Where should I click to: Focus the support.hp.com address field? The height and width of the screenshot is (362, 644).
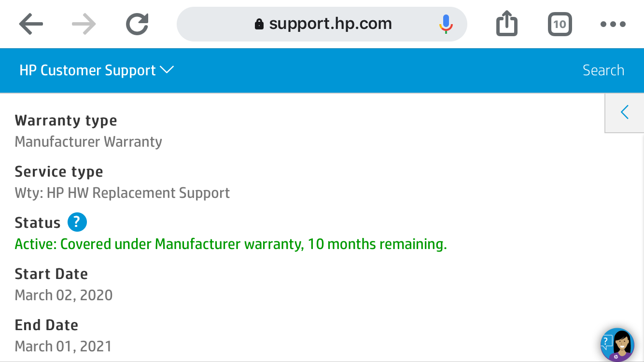tap(330, 24)
